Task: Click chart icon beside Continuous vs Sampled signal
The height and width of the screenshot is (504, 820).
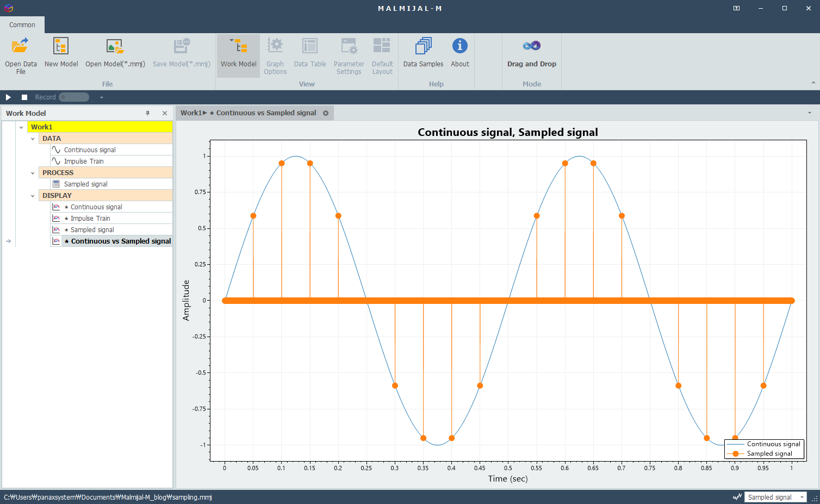Action: [56, 241]
